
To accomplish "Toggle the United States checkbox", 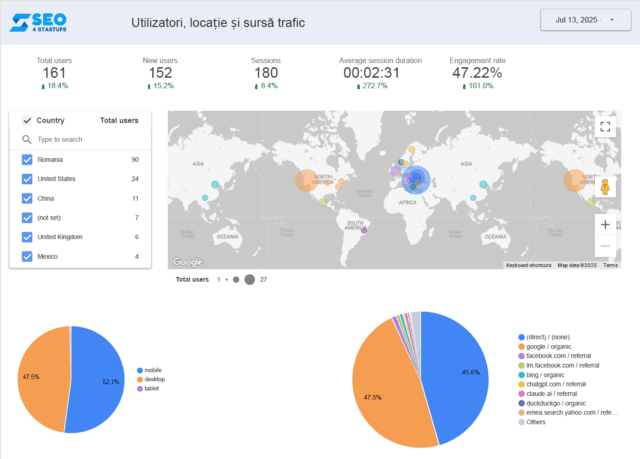I will [27, 179].
